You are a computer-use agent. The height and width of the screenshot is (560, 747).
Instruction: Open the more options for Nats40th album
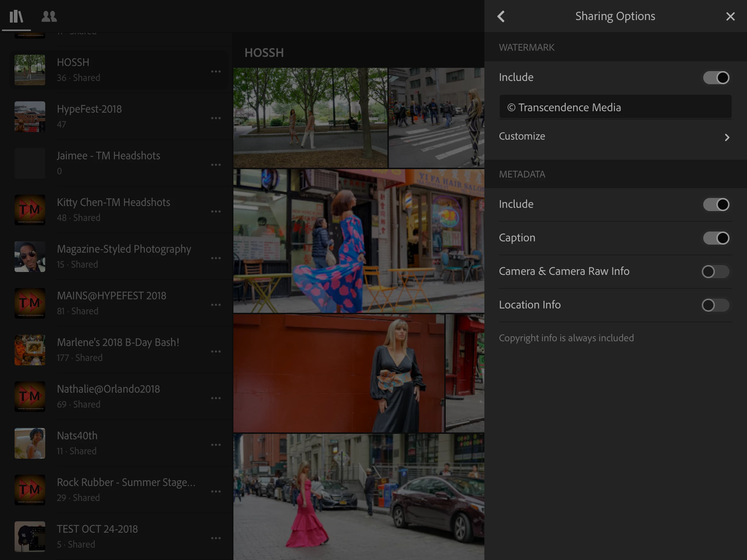pos(216,445)
